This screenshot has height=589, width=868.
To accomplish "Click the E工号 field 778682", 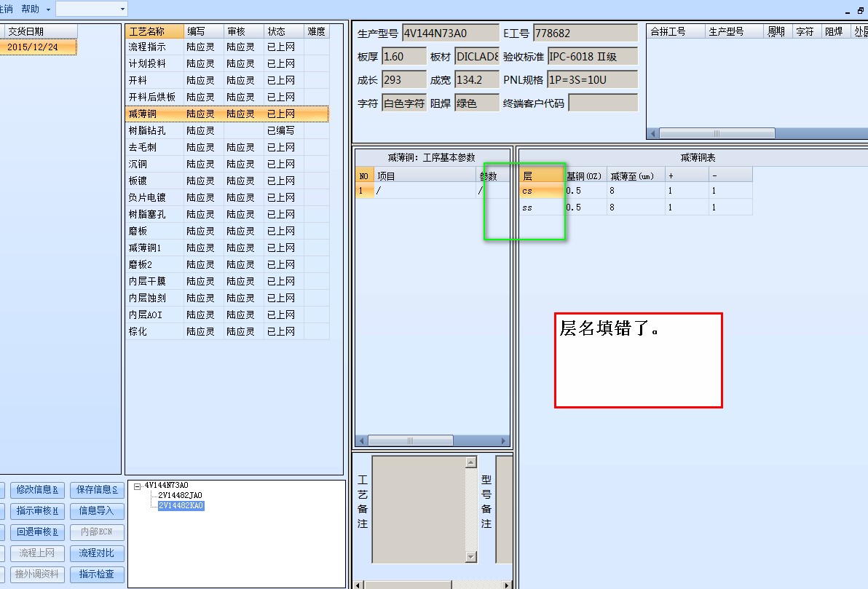I will 585,33.
